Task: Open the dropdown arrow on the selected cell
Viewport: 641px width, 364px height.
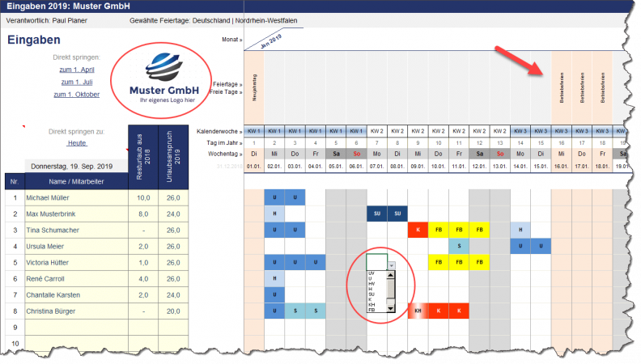Action: [392, 265]
